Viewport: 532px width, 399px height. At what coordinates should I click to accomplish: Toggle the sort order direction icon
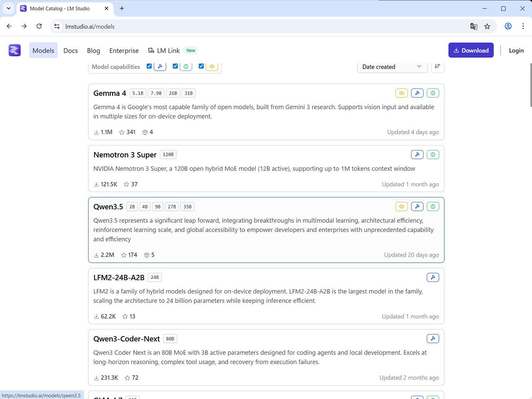437,66
